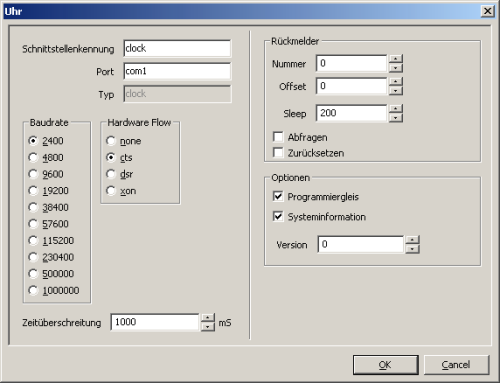Increase the Nummer spinner value
This screenshot has width=500, height=383.
[396, 59]
